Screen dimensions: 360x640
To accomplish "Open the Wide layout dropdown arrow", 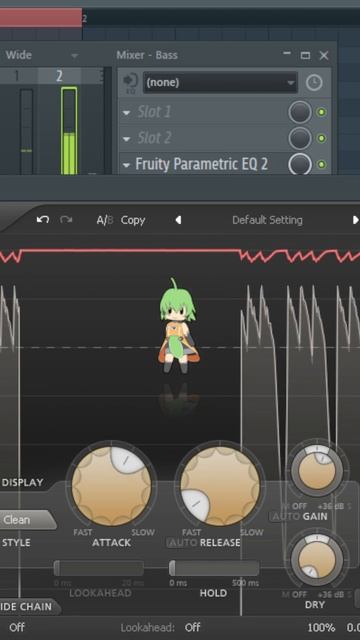I will tap(74, 56).
